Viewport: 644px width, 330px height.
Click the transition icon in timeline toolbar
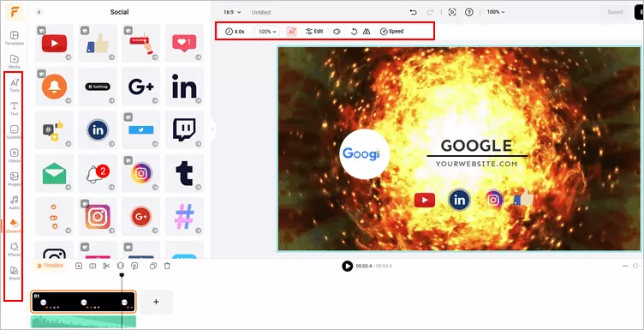(x=92, y=266)
